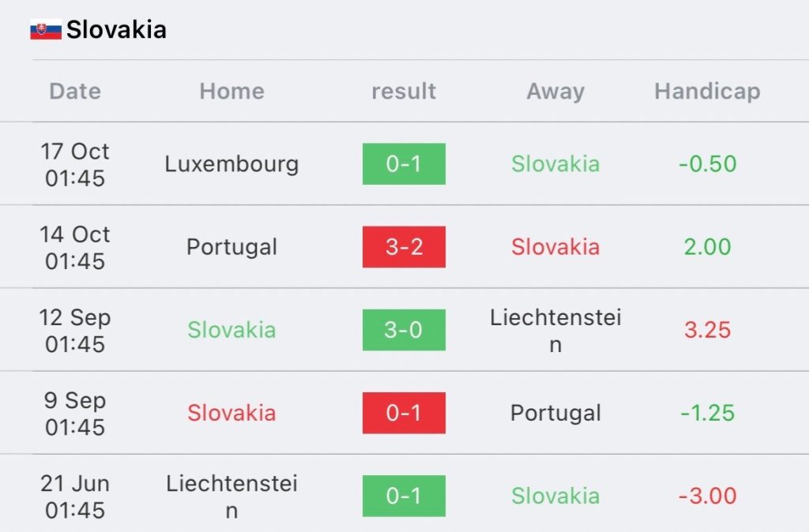Click the Slovakia flag icon
Viewport: 809px width, 532px height.
(x=46, y=30)
